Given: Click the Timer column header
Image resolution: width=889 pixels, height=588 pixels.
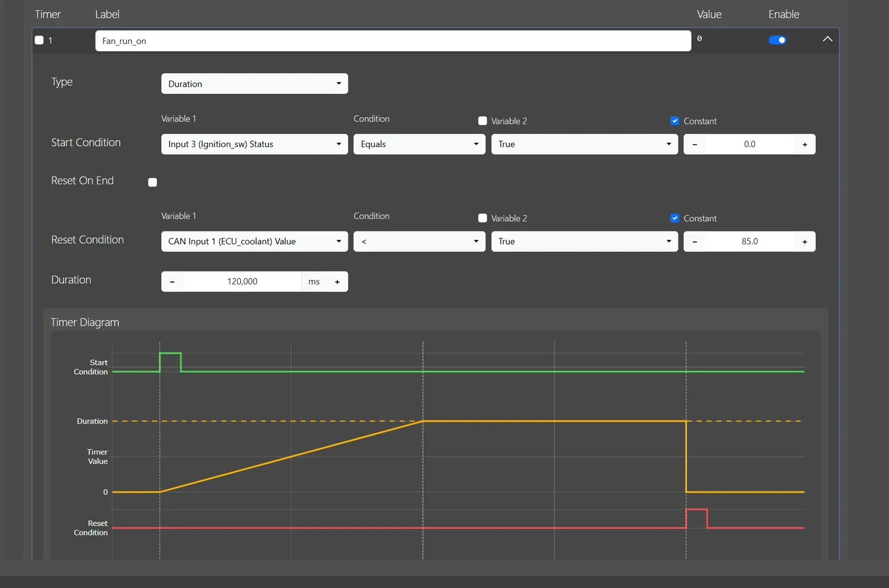Looking at the screenshot, I should click(48, 14).
